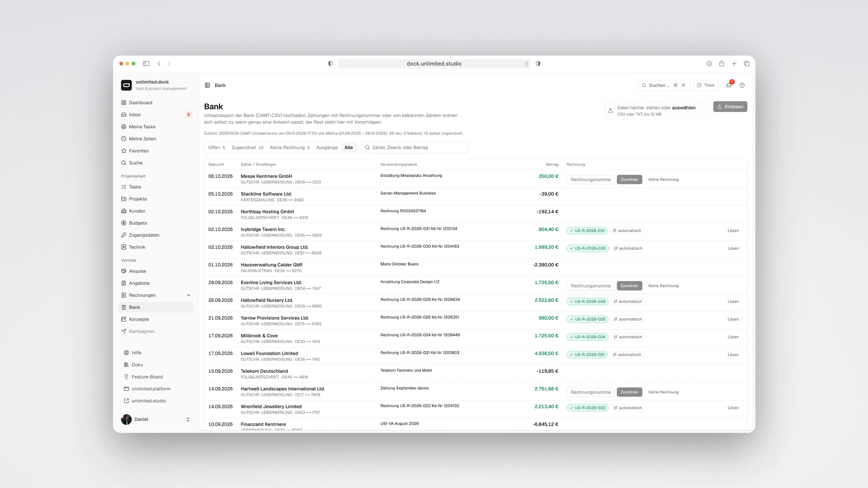Click Zuordnen for Everline Living Services
Viewport: 868px width, 488px height.
[x=629, y=286]
